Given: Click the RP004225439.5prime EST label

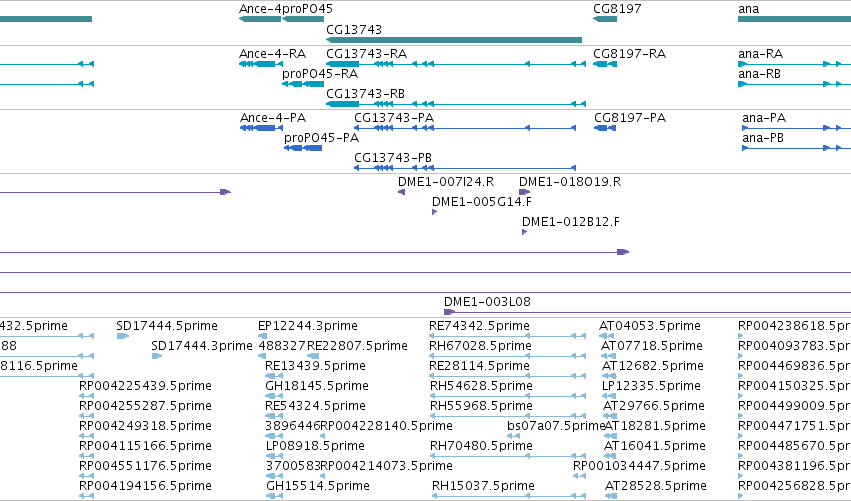Looking at the screenshot, I should pos(145,386).
